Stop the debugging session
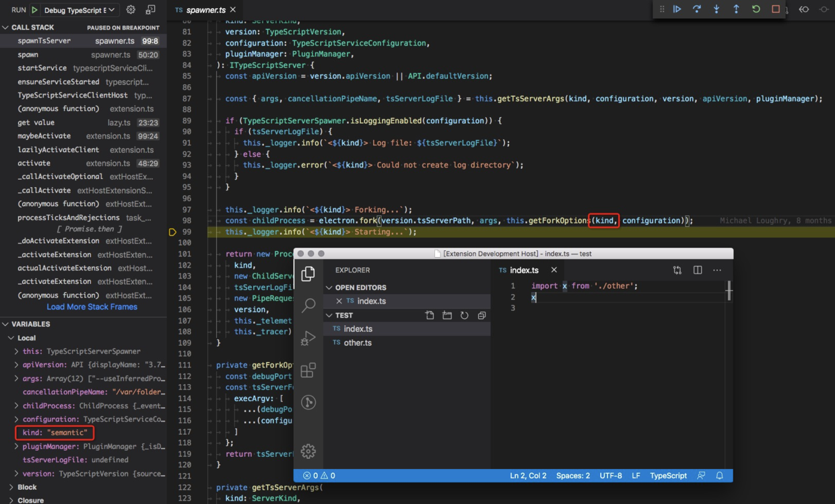 pyautogui.click(x=776, y=9)
